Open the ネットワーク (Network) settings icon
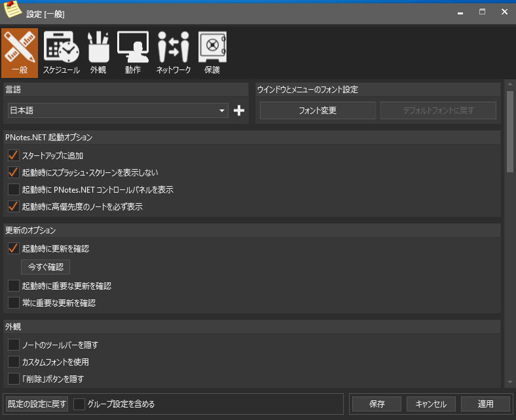Screen dimensions: 516x420 coord(174,52)
